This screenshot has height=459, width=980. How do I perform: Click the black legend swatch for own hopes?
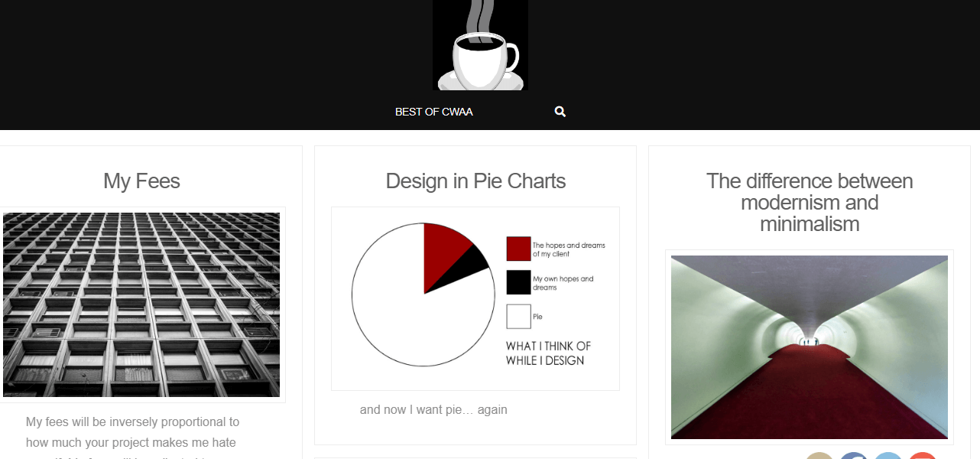[x=518, y=282]
